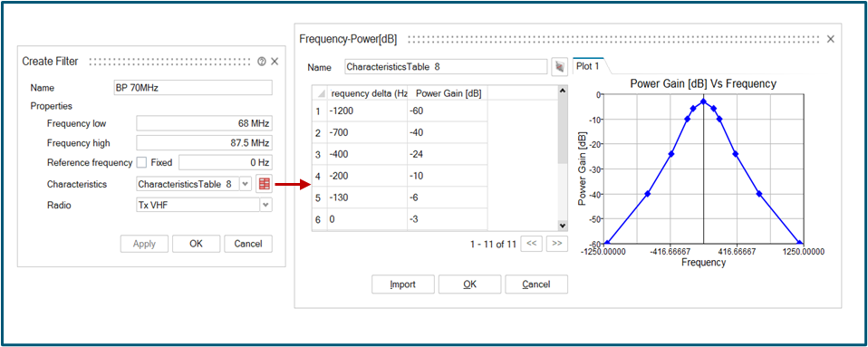Screen dimensions: 868x347
Task: Click Cancel in the Create Filter dialog
Action: (x=248, y=244)
